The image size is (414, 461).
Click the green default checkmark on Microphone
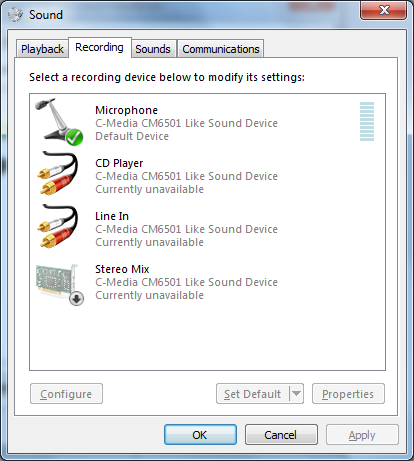(74, 137)
